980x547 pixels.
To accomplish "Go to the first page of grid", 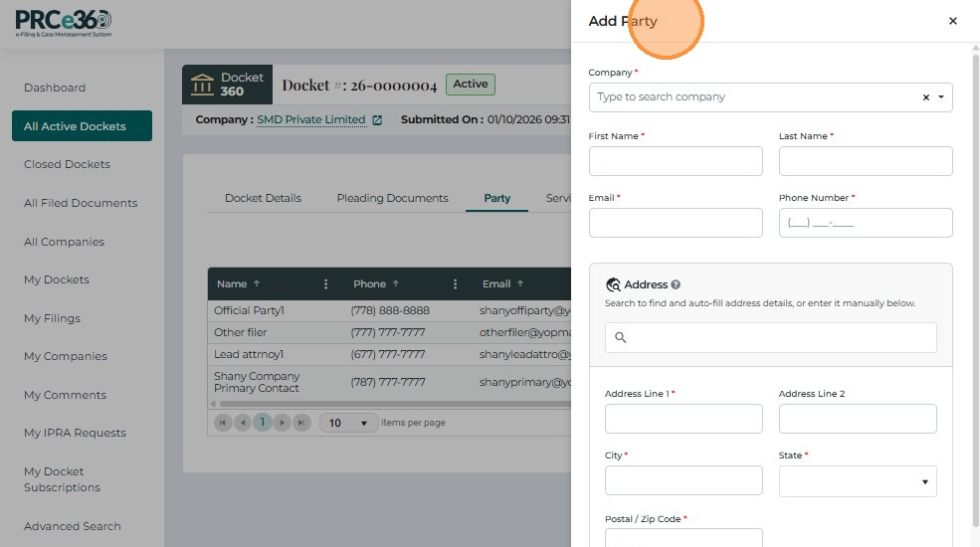I will [x=223, y=423].
